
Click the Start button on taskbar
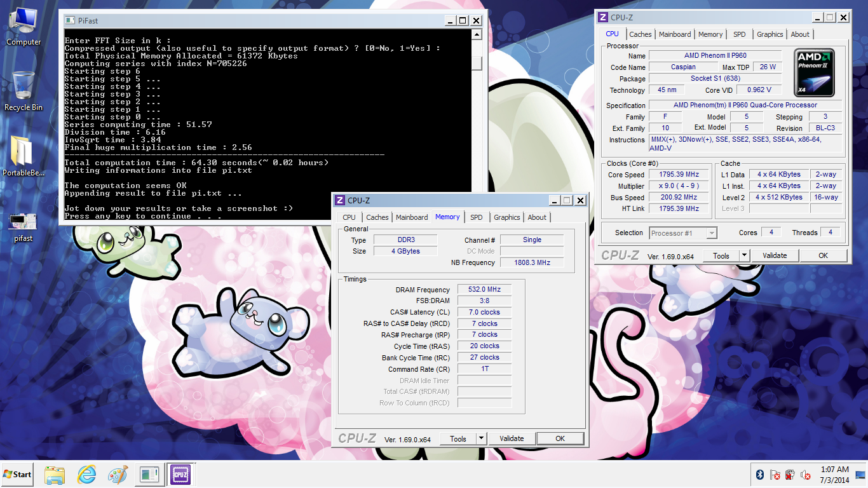click(x=17, y=474)
